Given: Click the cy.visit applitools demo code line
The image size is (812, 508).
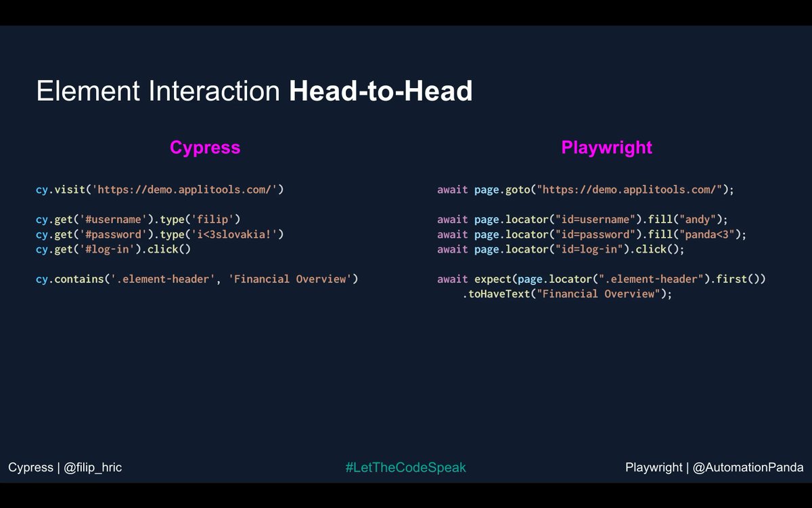Looking at the screenshot, I should tap(160, 190).
